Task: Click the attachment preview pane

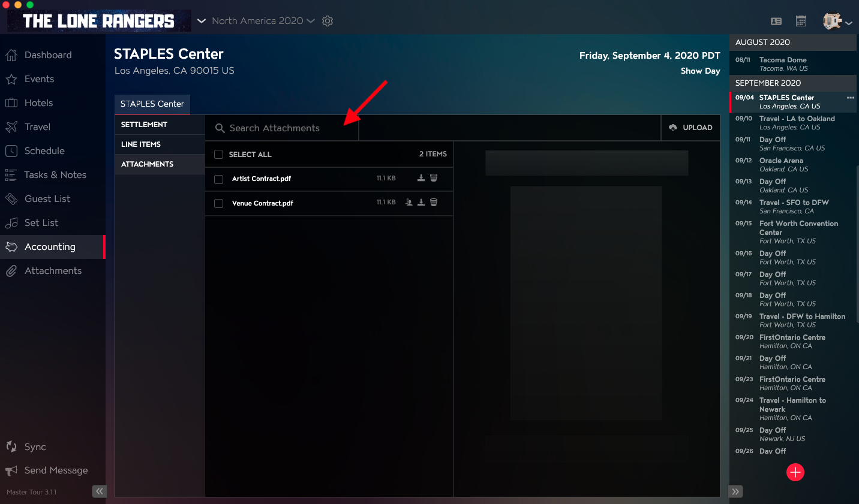Action: point(587,319)
